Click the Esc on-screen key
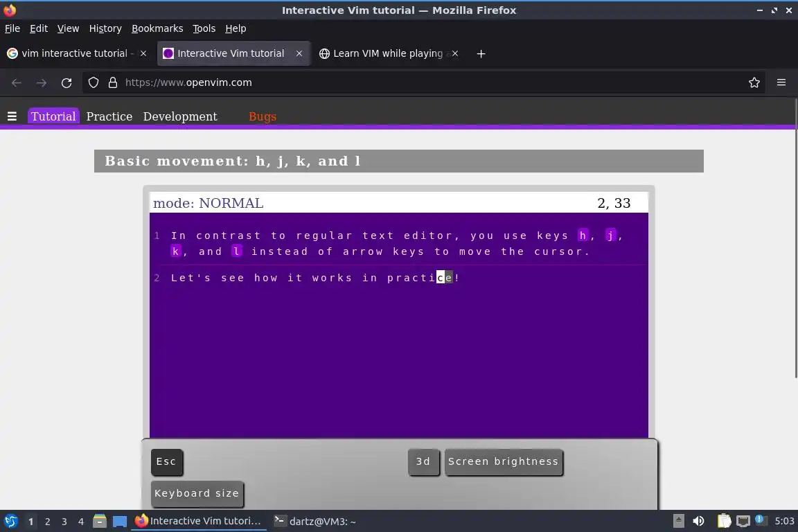 [x=166, y=462]
